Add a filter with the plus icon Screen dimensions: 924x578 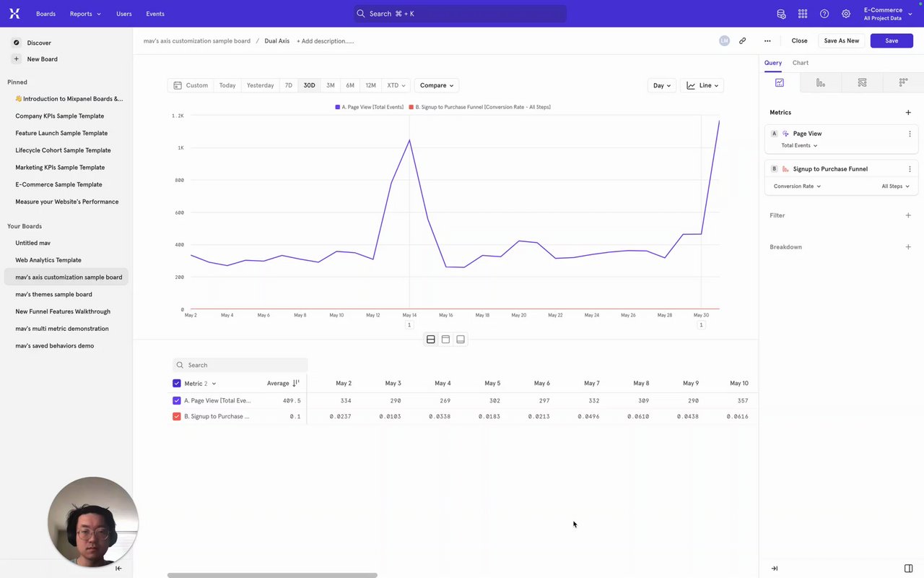click(908, 215)
